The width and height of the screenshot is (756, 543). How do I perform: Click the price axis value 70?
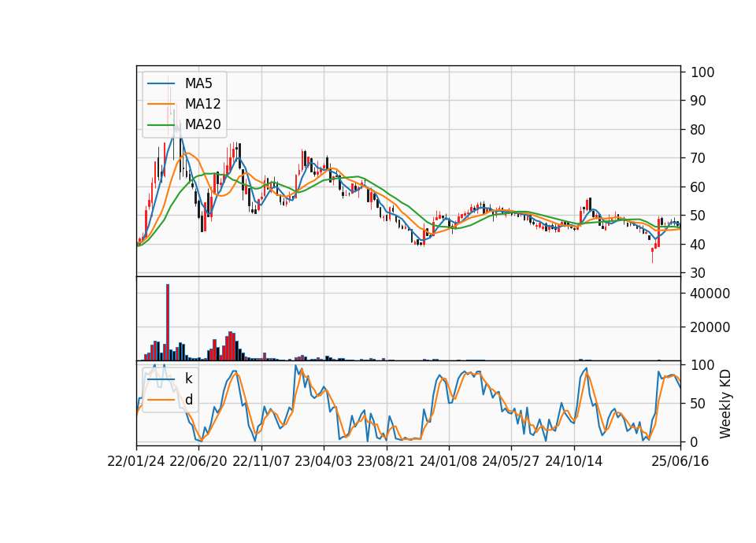pos(699,158)
